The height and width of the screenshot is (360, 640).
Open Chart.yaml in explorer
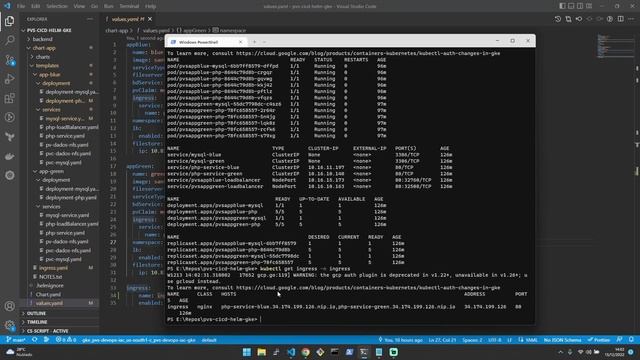tap(48, 294)
